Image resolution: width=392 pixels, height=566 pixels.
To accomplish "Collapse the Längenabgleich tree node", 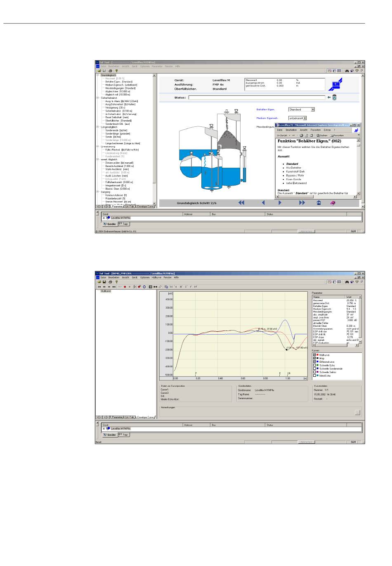I will [98, 127].
